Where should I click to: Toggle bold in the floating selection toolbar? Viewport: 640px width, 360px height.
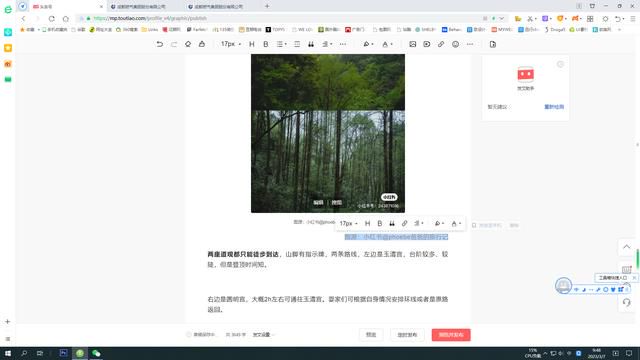tap(380, 223)
